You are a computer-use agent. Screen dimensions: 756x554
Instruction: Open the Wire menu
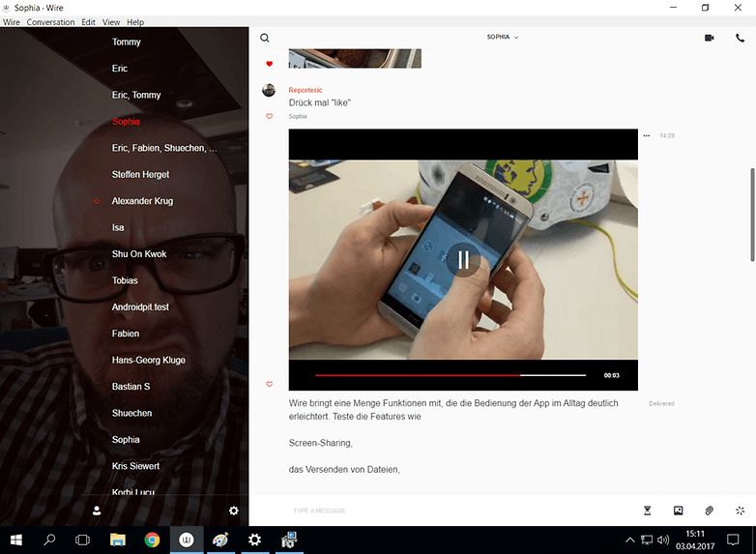(11, 22)
